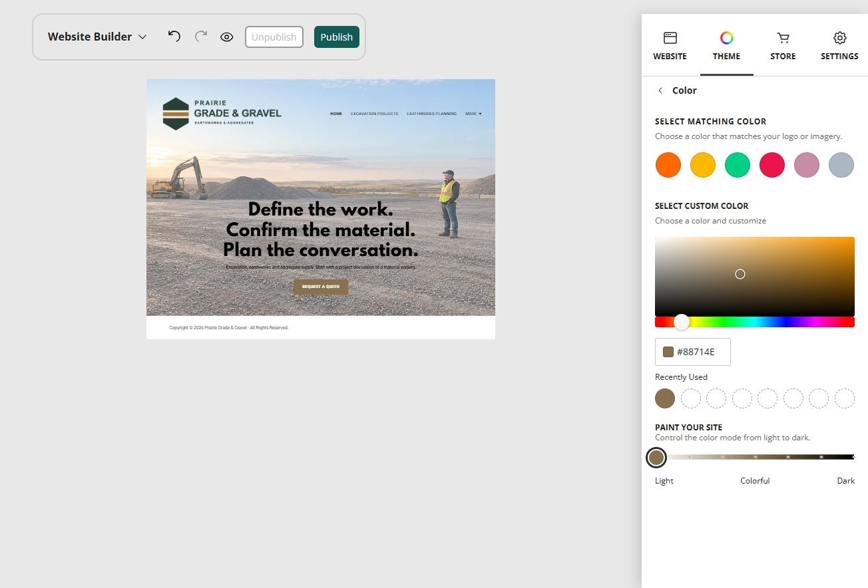The image size is (868, 588).
Task: Click the hex color input field
Action: pos(693,352)
